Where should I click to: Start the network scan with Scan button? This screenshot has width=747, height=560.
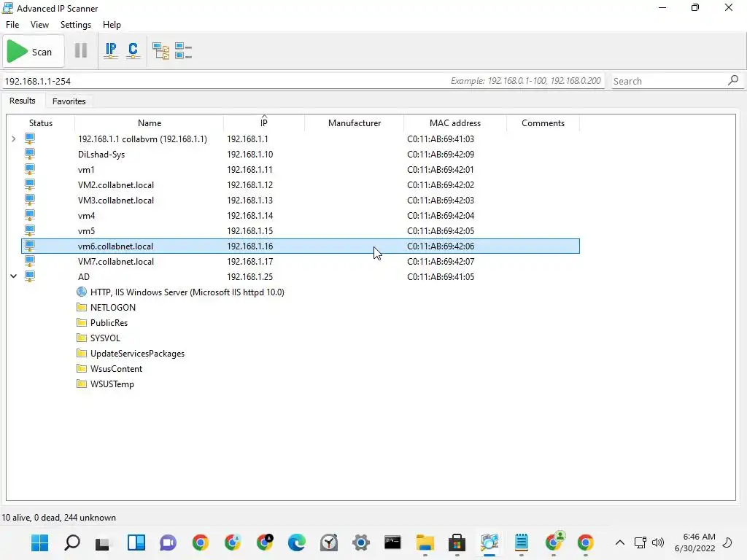pos(34,52)
